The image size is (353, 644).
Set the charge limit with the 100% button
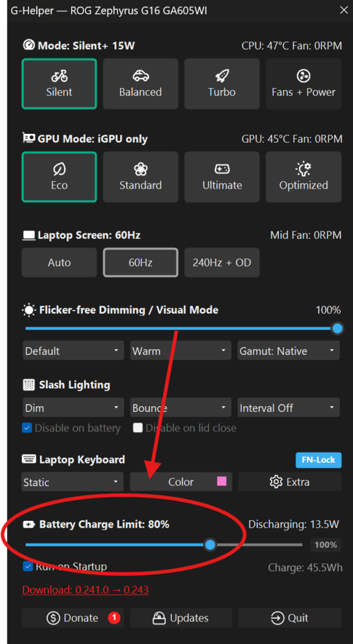[325, 545]
